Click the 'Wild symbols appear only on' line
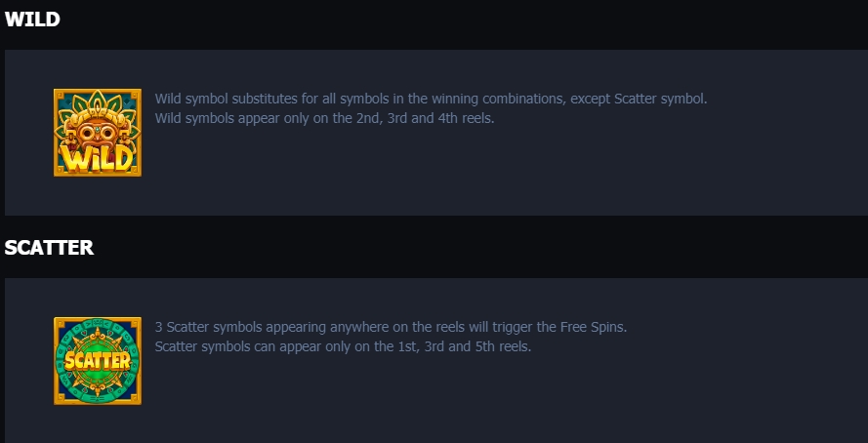 (324, 118)
